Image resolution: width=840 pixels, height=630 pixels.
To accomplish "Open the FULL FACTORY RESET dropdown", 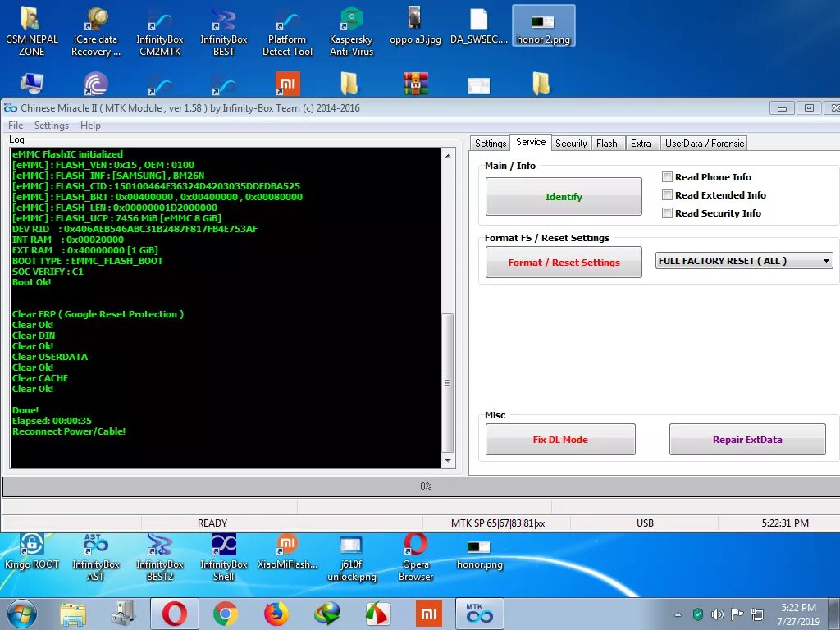I will (744, 261).
